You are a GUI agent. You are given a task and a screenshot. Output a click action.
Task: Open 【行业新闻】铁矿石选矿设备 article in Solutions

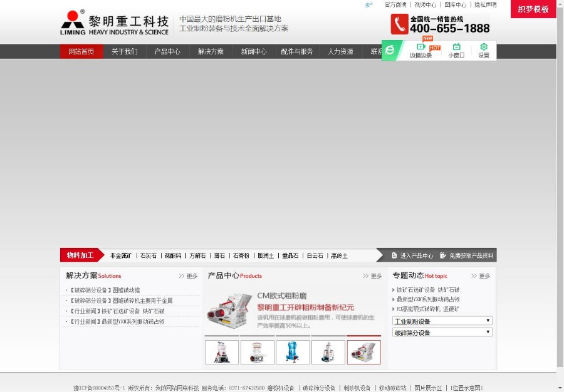[x=116, y=311]
